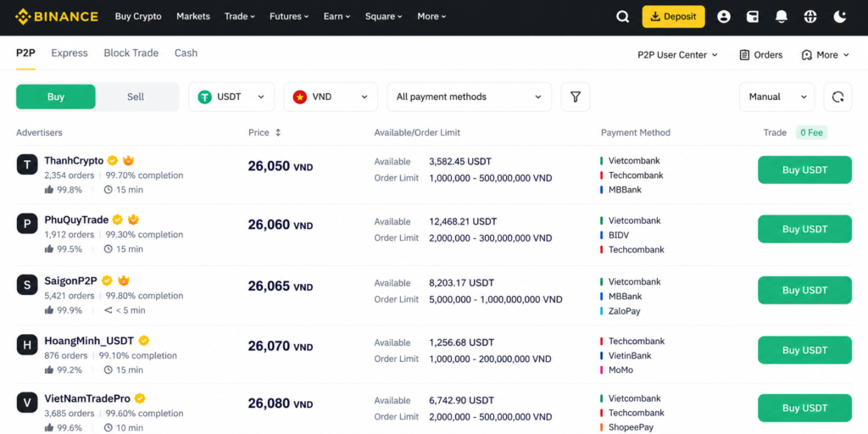
Task: Open ThanhCrypto advertiser profile name
Action: click(75, 160)
